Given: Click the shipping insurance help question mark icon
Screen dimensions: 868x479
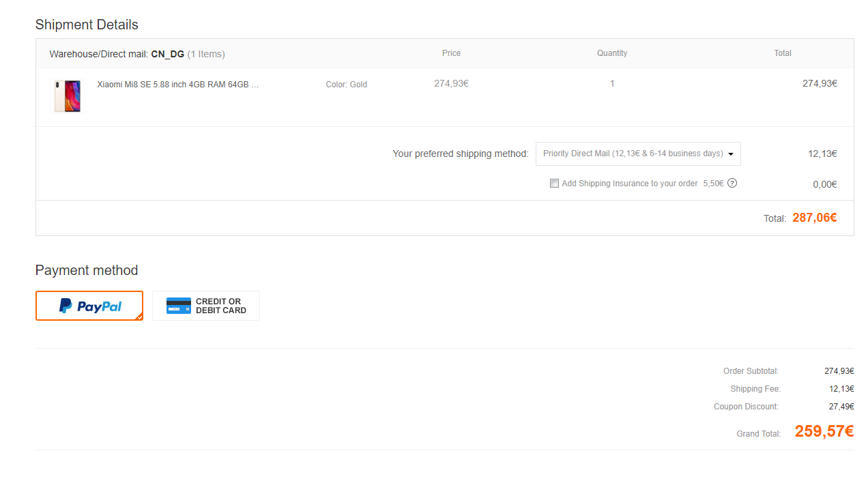Looking at the screenshot, I should click(732, 183).
